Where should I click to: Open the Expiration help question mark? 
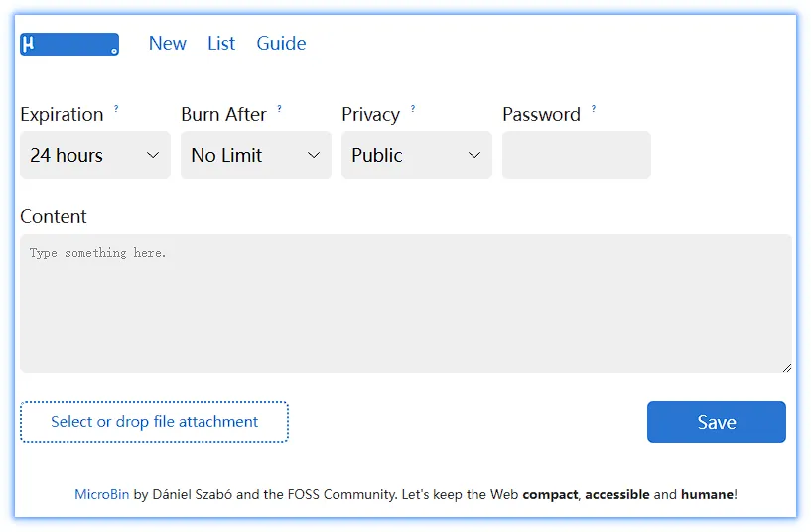pyautogui.click(x=116, y=108)
